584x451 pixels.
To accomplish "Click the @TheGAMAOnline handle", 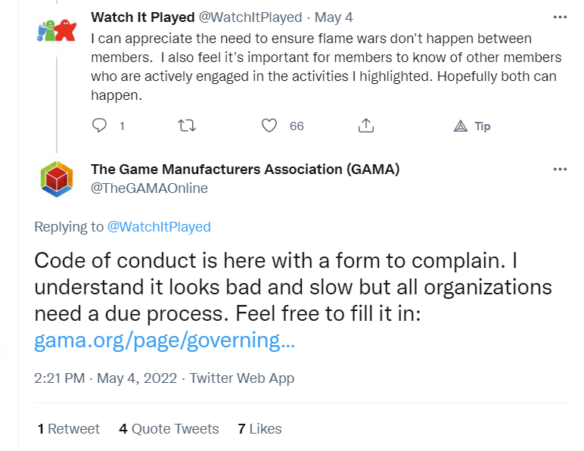I will [149, 188].
